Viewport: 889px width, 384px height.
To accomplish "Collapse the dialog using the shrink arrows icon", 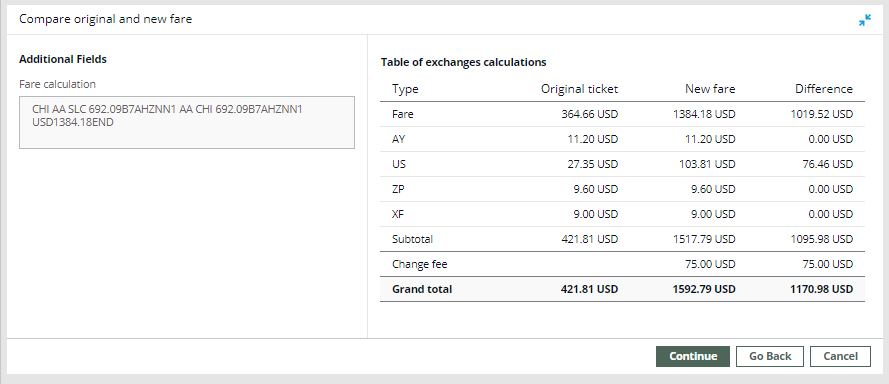I will [x=865, y=20].
